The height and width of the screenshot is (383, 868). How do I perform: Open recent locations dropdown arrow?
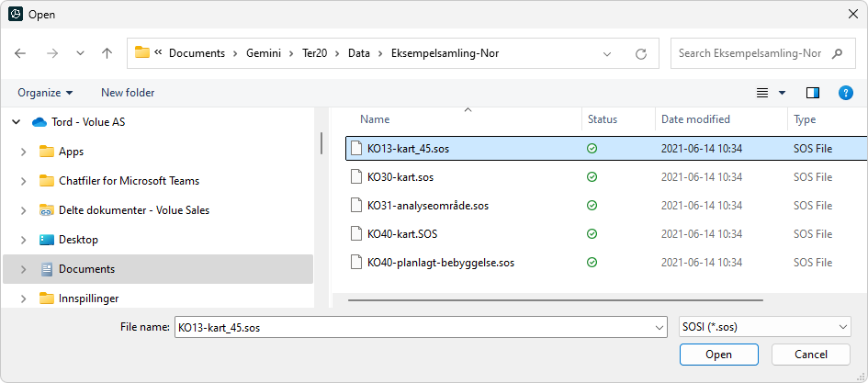pyautogui.click(x=80, y=53)
